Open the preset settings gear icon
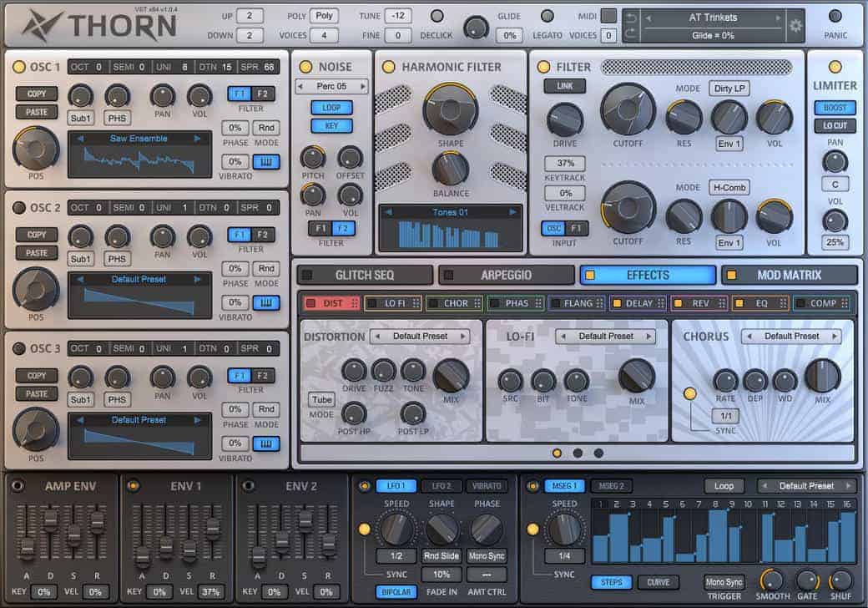Viewport: 868px width, 608px height. tap(795, 25)
